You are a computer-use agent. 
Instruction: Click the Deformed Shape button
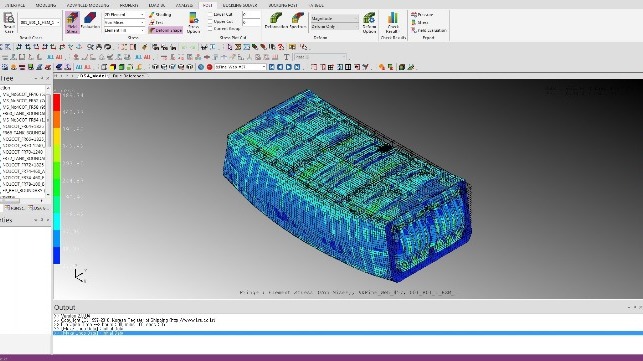coord(166,30)
